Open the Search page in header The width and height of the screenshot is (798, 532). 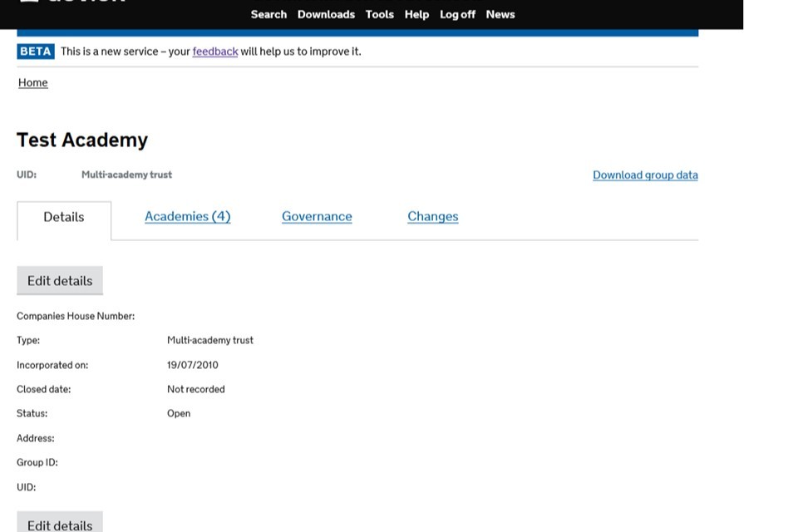268,14
